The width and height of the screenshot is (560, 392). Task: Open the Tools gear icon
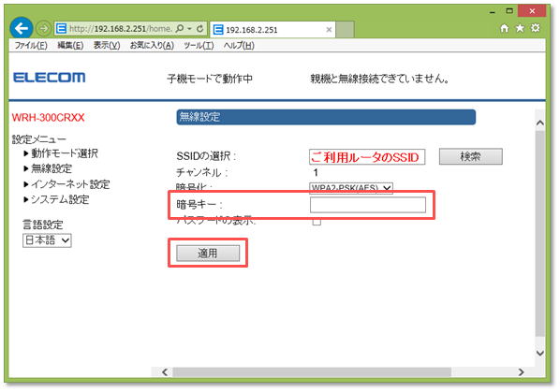[535, 28]
